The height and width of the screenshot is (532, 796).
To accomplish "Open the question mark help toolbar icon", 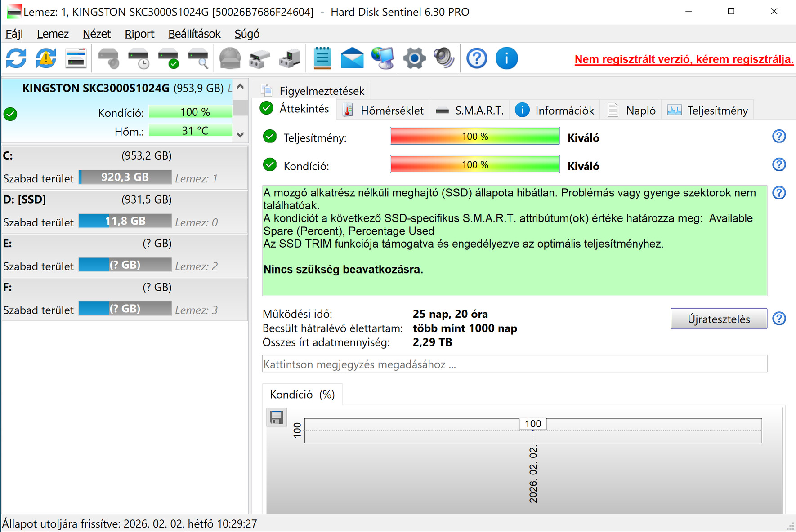I will 477,58.
